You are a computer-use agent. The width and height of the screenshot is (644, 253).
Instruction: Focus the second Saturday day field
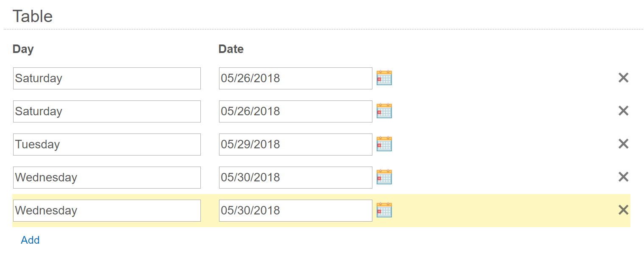107,111
